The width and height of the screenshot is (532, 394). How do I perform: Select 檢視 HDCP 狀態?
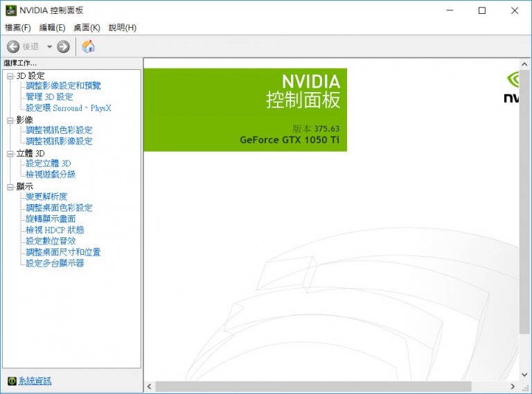coord(55,230)
